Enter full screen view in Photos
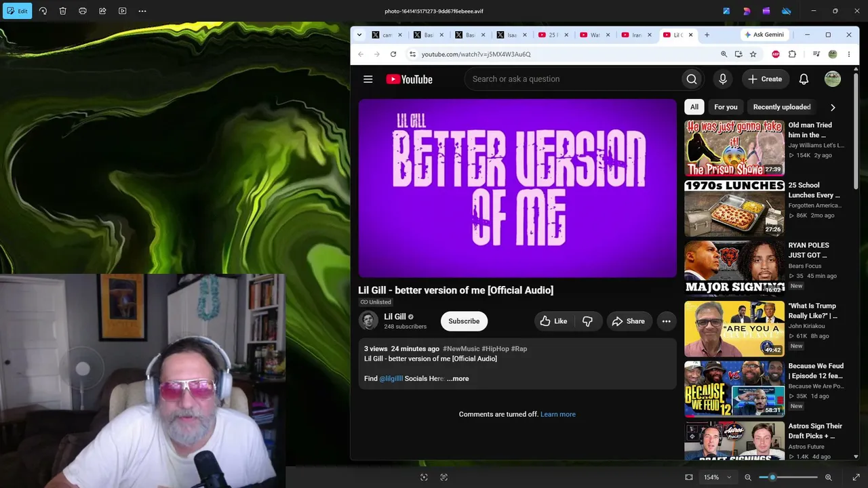This screenshot has width=868, height=488. (856, 477)
